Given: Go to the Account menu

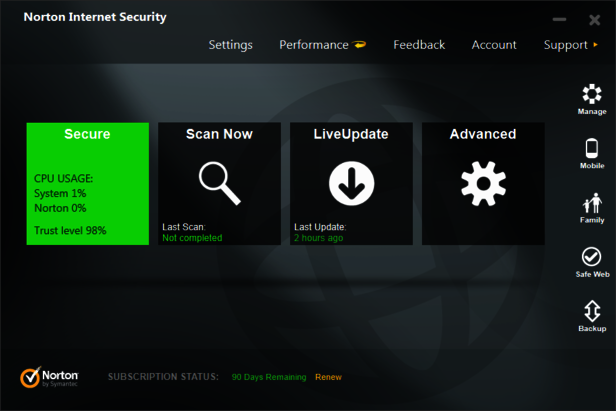Looking at the screenshot, I should [x=494, y=45].
